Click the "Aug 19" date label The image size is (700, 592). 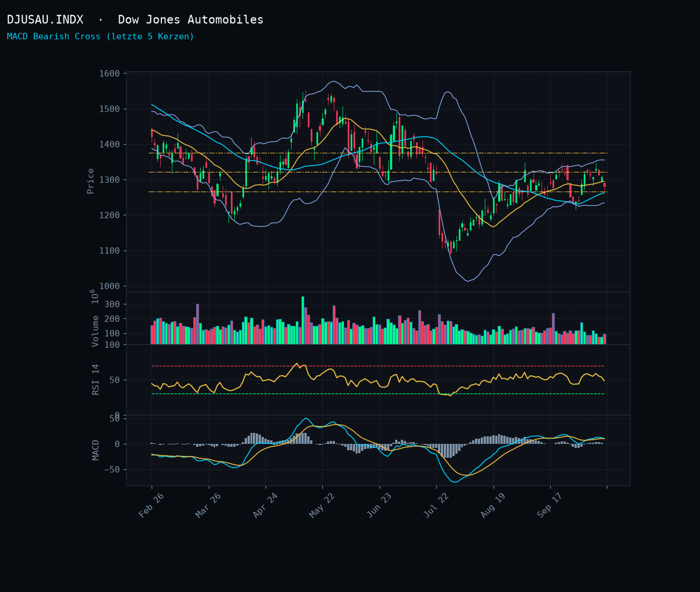493,506
